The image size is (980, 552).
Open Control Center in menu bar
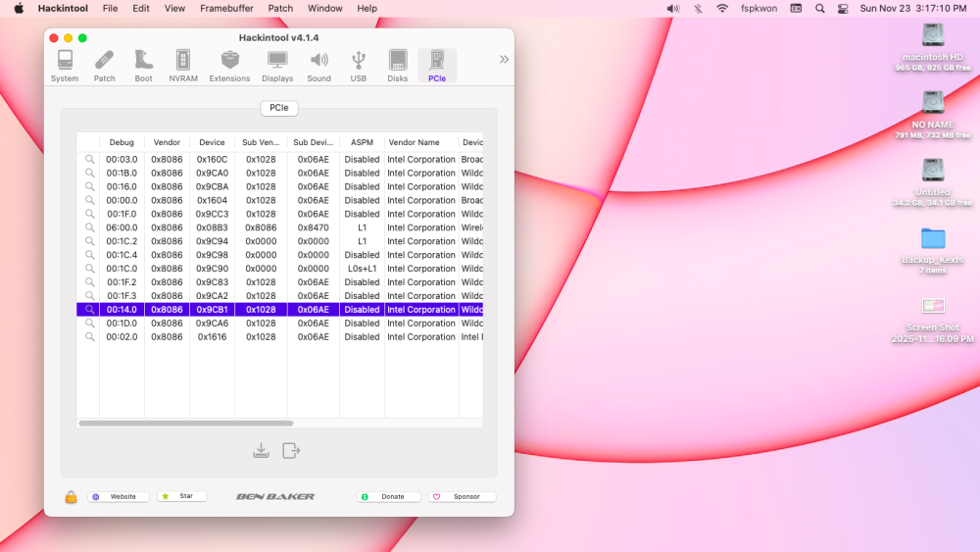843,9
